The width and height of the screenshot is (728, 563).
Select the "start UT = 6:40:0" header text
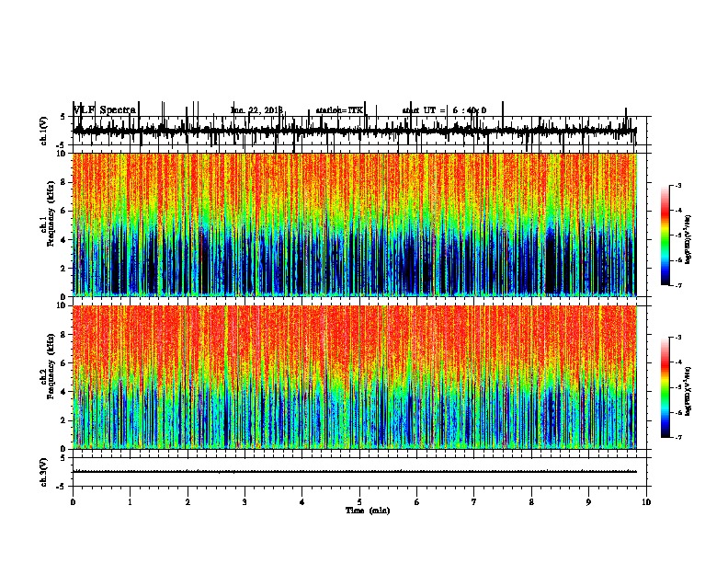(444, 110)
